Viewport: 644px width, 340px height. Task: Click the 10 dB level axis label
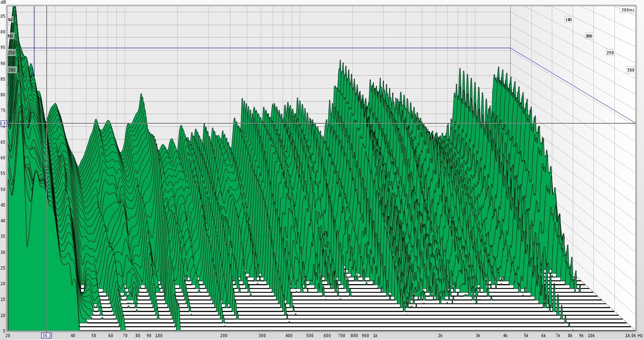point(3,315)
